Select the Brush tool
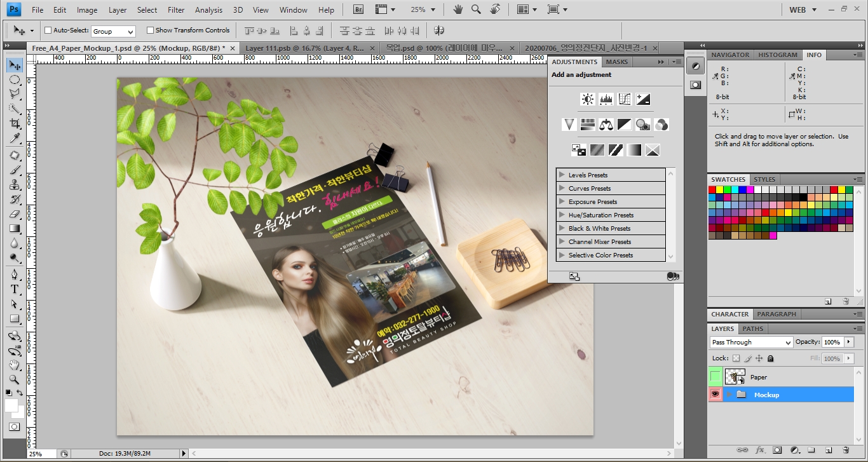This screenshot has width=868, height=462. 15,170
